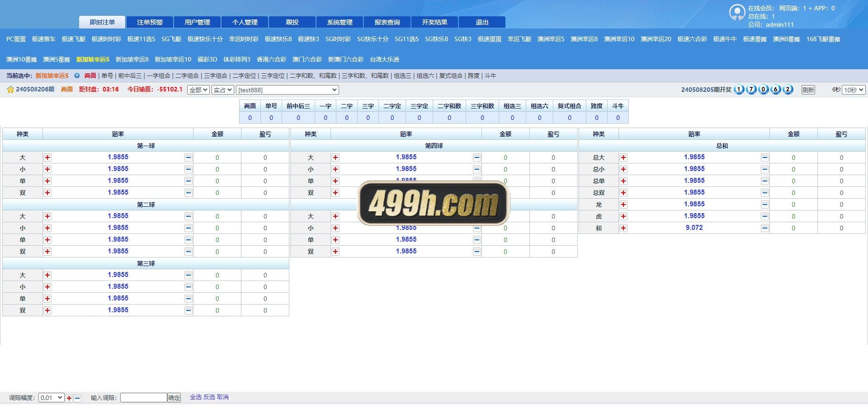Viewport: 868px width, 405px height.
Task: Select the PC蛋蛋 game link
Action: tap(16, 39)
